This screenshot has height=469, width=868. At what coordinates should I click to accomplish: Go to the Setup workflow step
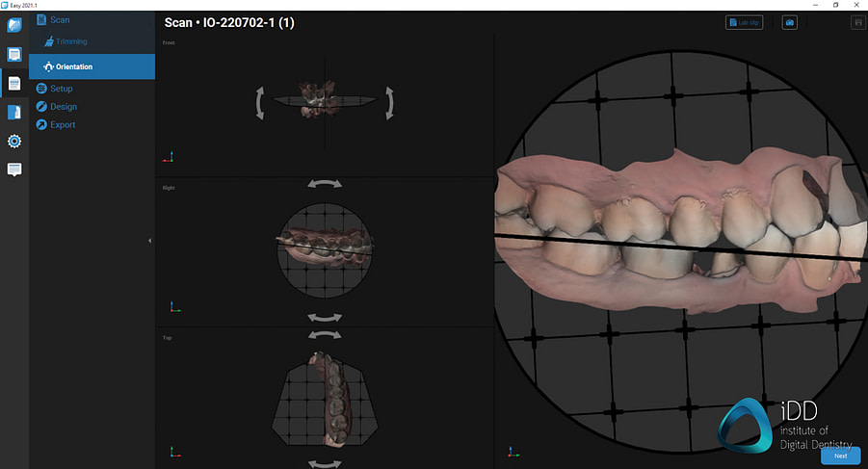tap(61, 89)
